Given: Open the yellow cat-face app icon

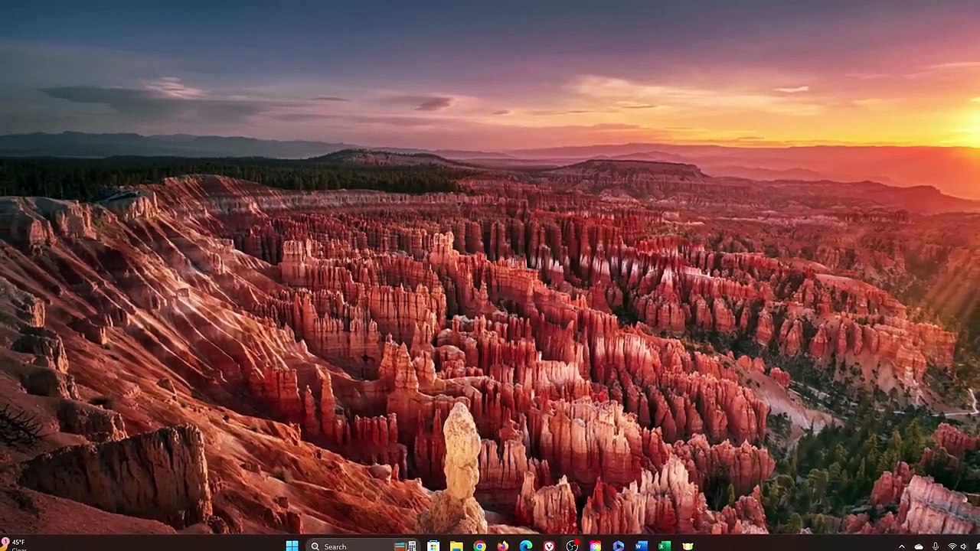Looking at the screenshot, I should click(x=688, y=546).
